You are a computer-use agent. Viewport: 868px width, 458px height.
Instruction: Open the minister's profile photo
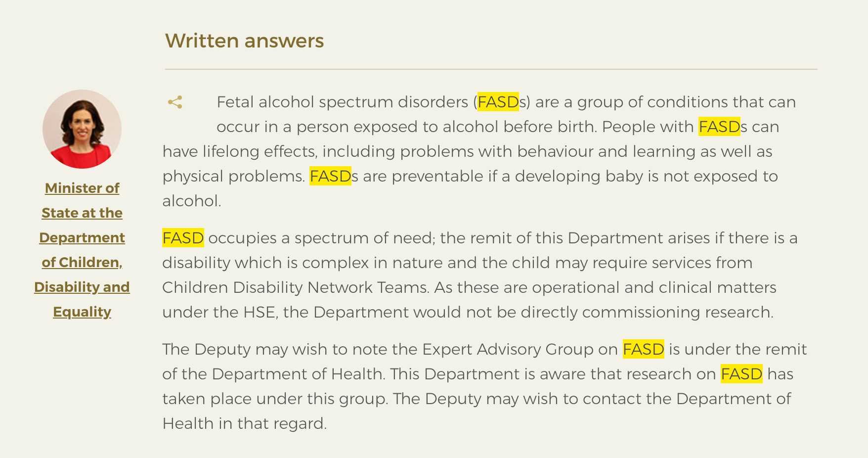[82, 129]
